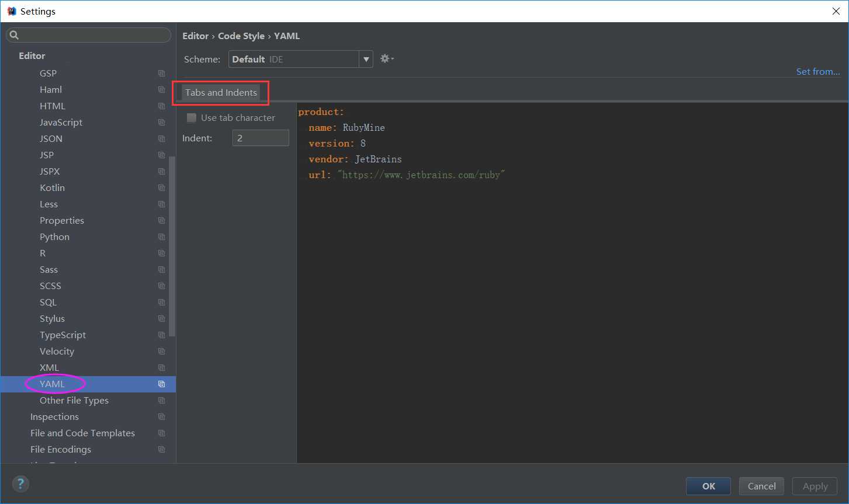The width and height of the screenshot is (849, 504).
Task: Click the project-level icon beside JavaScript
Action: (x=161, y=123)
